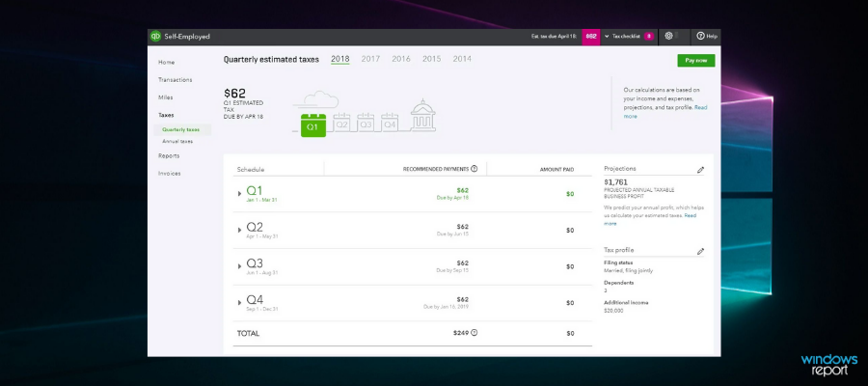
Task: Click the Dependents label
Action: (619, 283)
